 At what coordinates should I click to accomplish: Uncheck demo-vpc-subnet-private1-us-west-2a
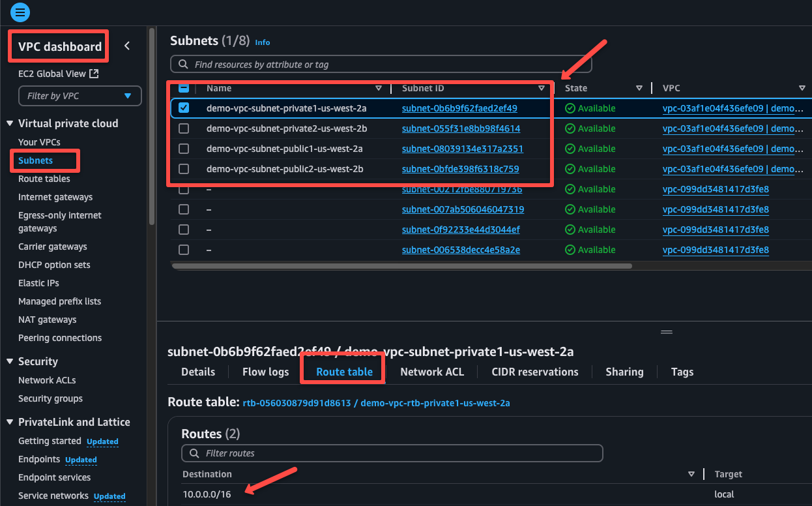click(184, 108)
